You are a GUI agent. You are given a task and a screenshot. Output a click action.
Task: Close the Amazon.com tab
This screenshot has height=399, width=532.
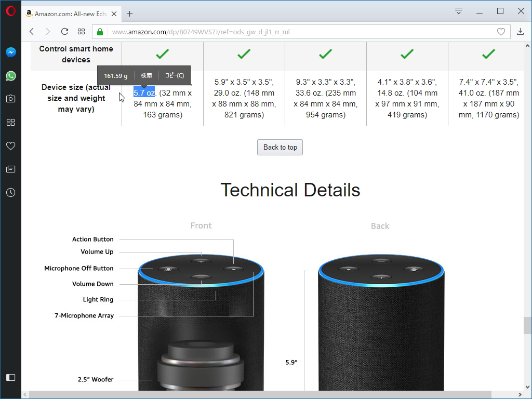[x=114, y=14]
